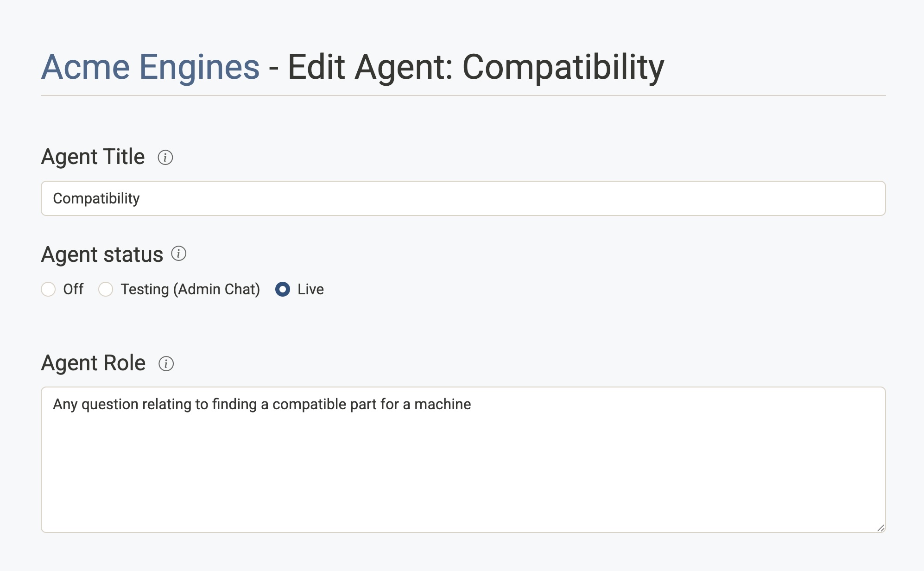The image size is (924, 571).
Task: Open the Acme Engines link
Action: 150,67
